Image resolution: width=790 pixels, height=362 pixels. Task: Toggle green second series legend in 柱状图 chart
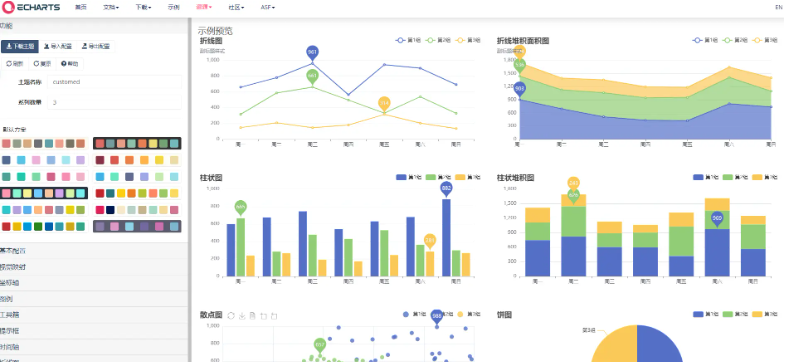[438, 177]
